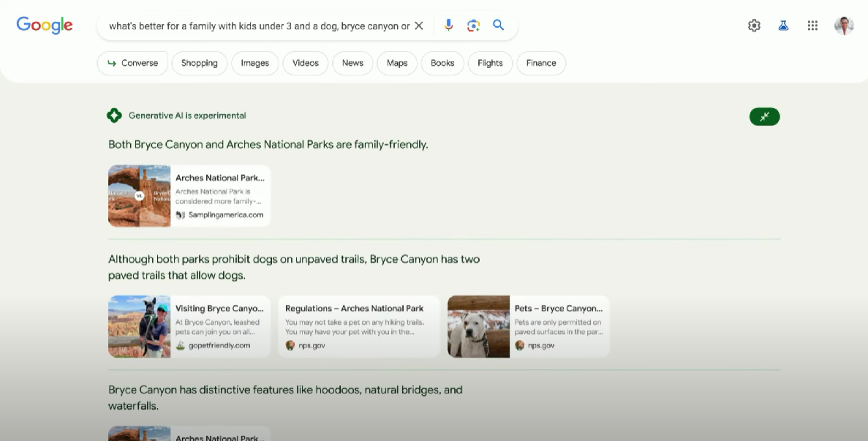Collapse the generative AI result
Screen dimensions: 868x441
[764, 117]
